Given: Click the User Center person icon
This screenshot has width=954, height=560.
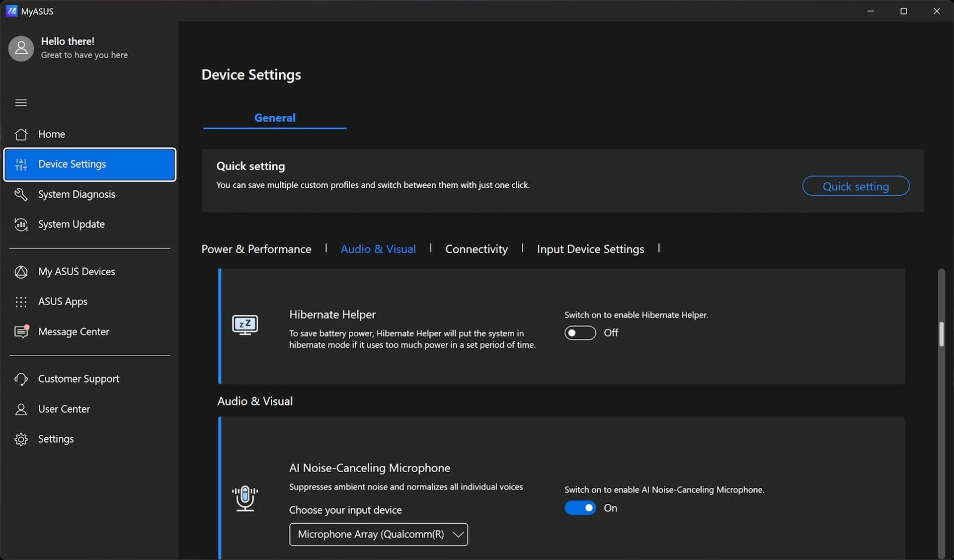Looking at the screenshot, I should tap(21, 409).
